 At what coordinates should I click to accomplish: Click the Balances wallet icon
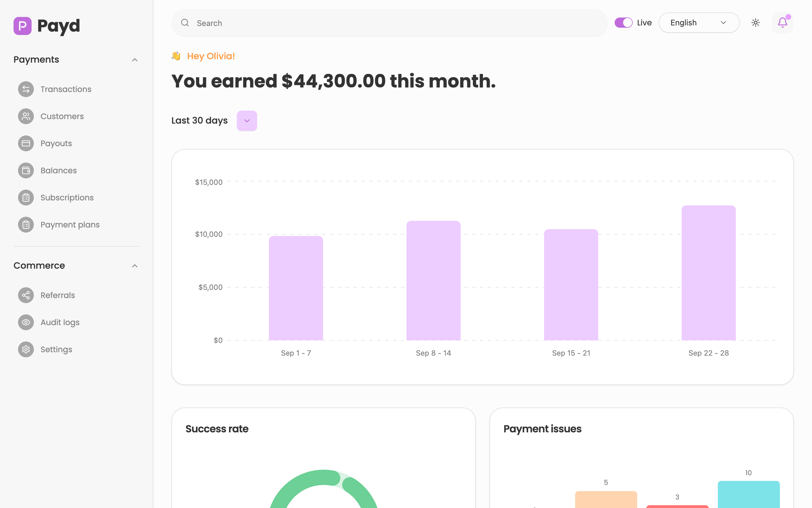(26, 170)
